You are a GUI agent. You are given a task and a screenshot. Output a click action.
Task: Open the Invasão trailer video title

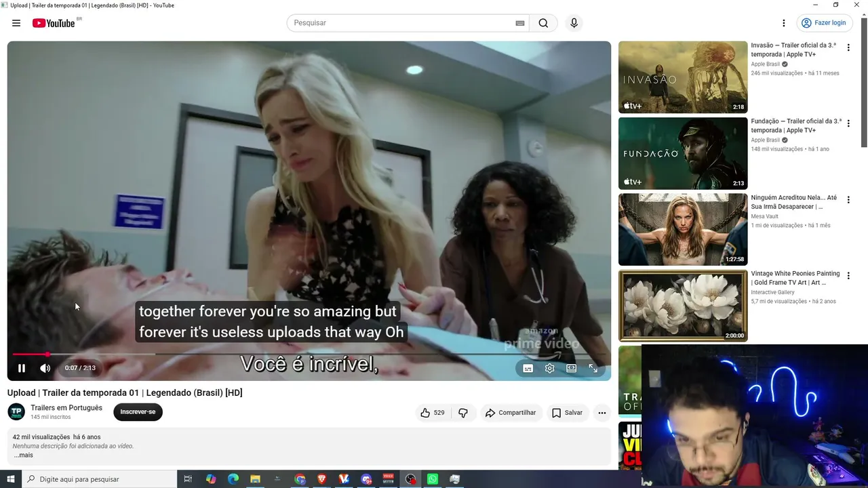pyautogui.click(x=794, y=49)
